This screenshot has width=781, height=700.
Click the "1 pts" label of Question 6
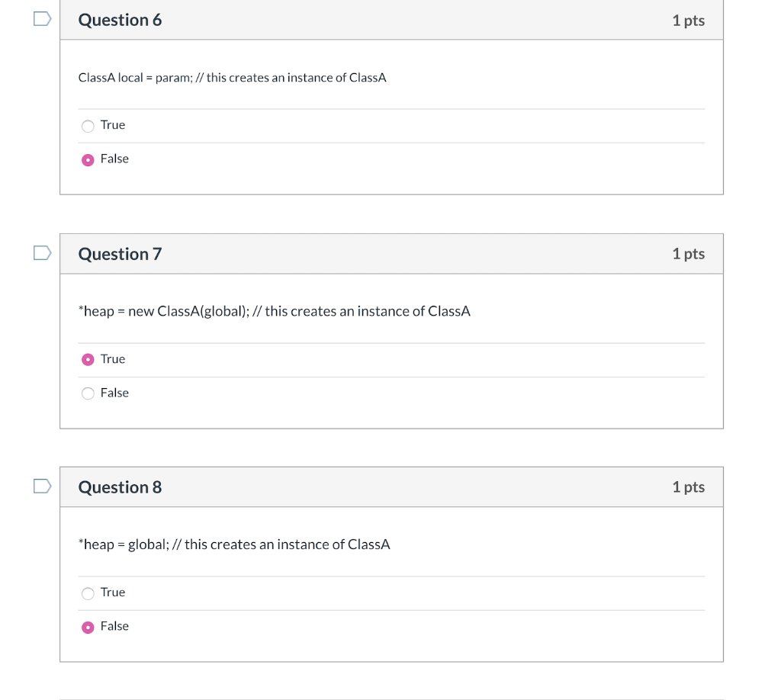688,21
